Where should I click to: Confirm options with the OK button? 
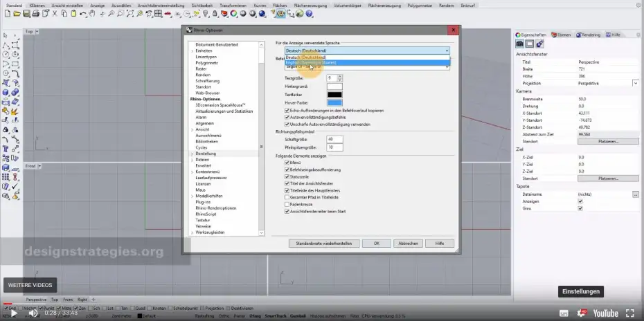click(377, 244)
